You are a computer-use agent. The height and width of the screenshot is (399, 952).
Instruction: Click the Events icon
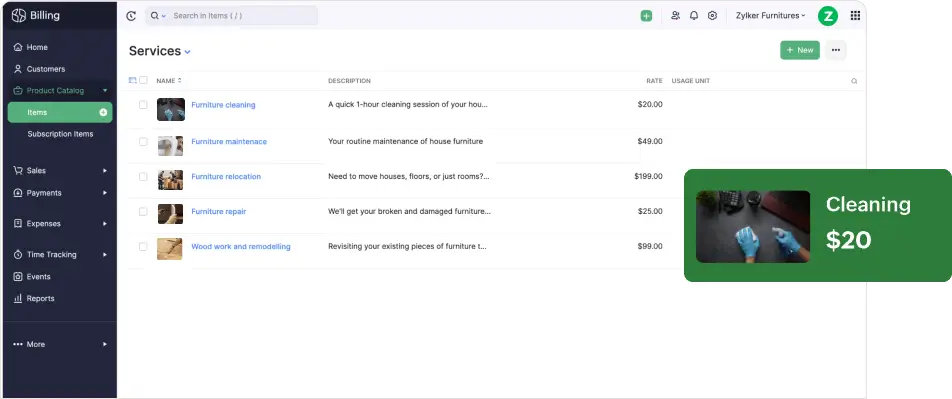pos(18,276)
